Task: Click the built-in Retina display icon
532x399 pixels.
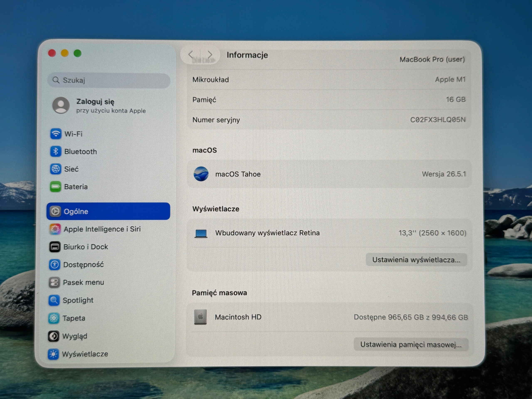Action: pyautogui.click(x=201, y=233)
